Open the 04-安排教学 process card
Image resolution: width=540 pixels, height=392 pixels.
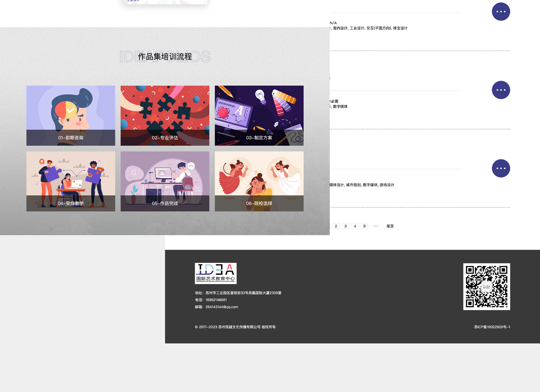pos(71,181)
